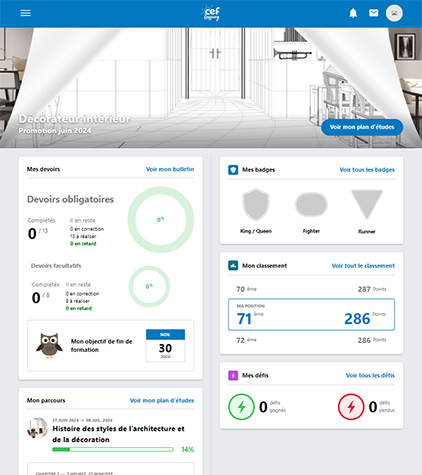Click the green won challenges bolt icon
Viewport: 422px width, 475px height.
click(x=241, y=407)
